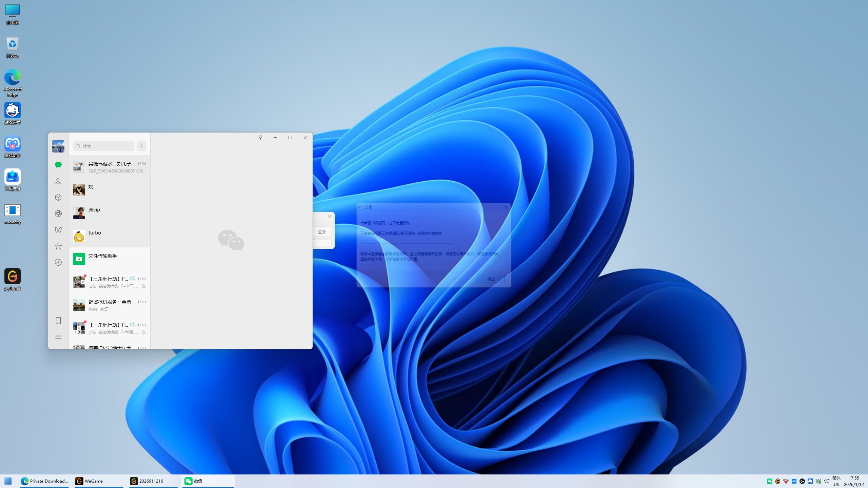
Task: Click the 登录 button
Action: click(x=322, y=232)
